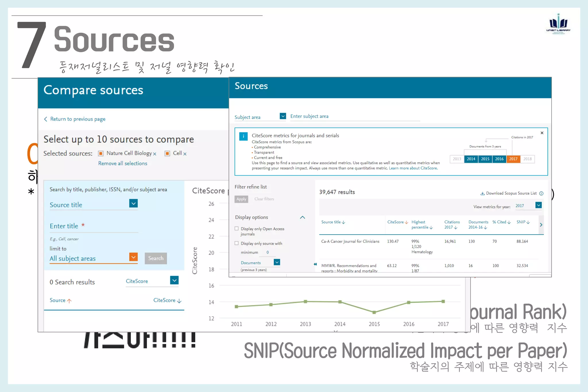The image size is (588, 392).
Task: Uncheck the Cell selected source checkbox
Action: tap(167, 153)
